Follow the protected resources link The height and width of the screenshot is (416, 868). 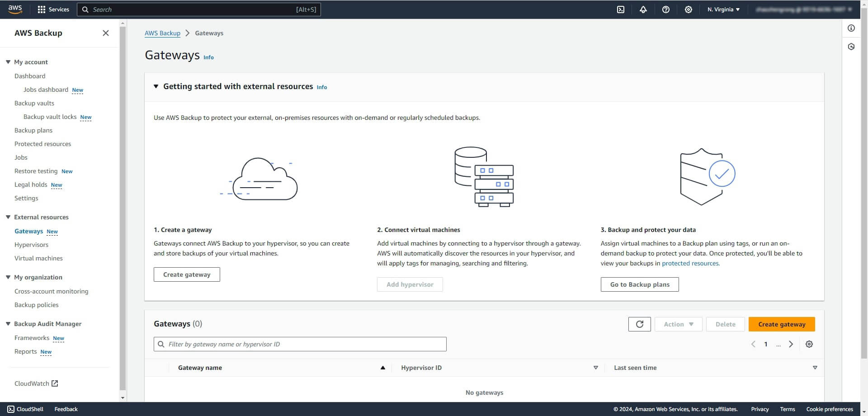click(690, 263)
